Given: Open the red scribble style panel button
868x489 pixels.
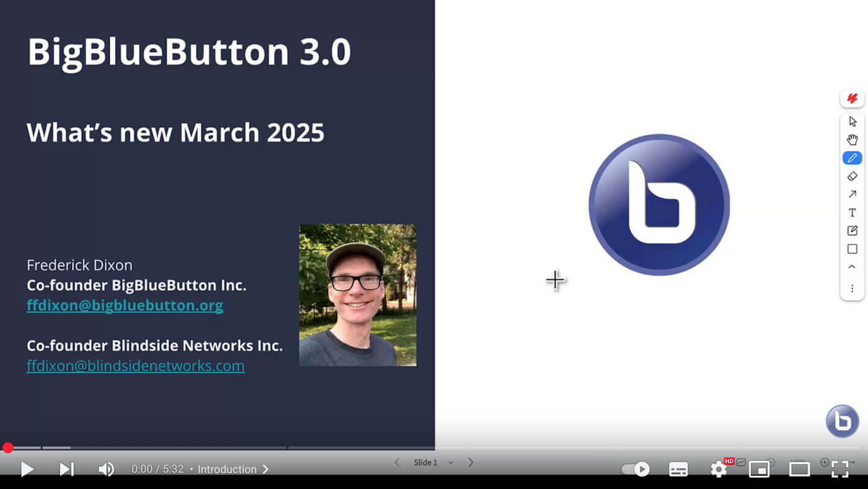Looking at the screenshot, I should (852, 99).
